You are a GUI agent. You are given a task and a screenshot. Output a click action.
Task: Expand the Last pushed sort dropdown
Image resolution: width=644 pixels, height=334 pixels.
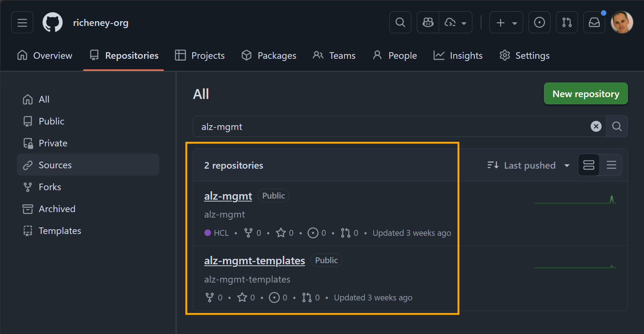click(x=529, y=165)
